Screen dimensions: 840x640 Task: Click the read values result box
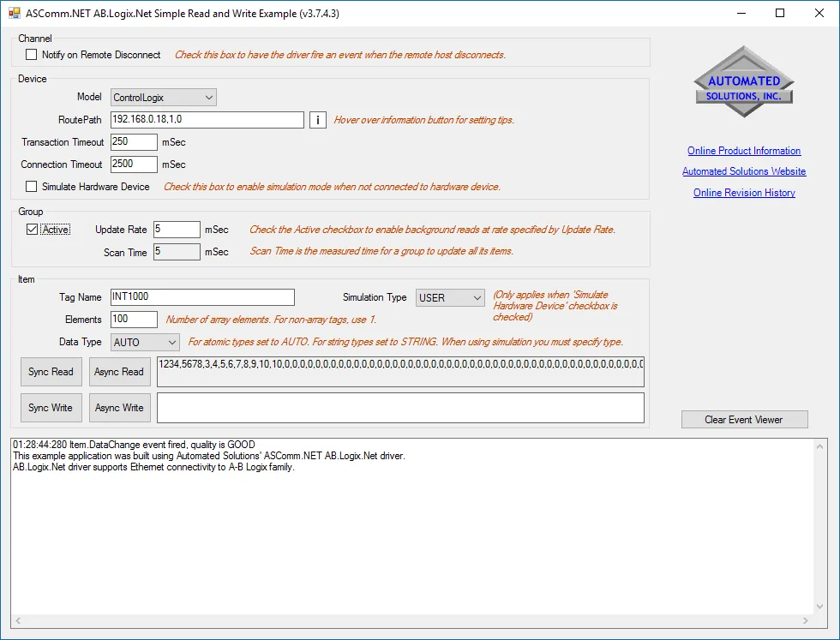pyautogui.click(x=401, y=372)
